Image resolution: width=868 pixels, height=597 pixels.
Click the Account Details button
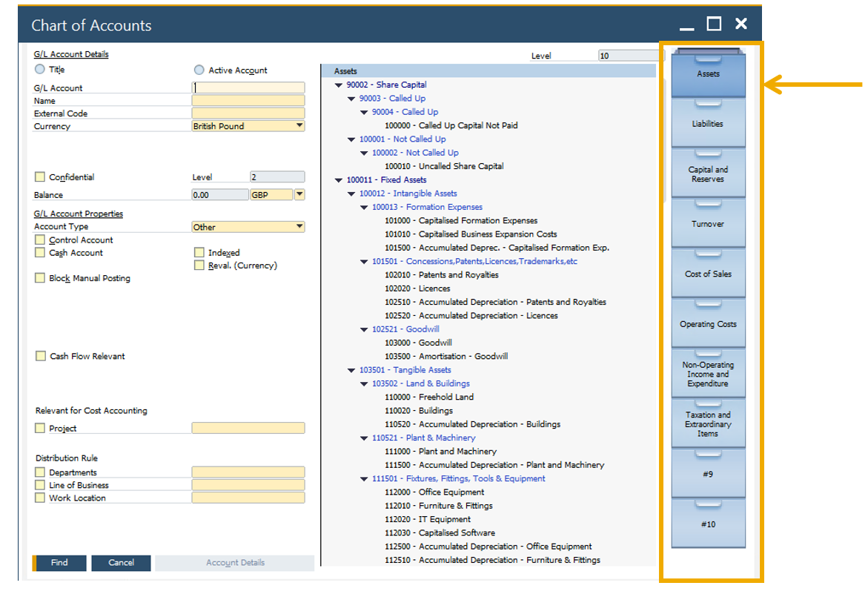coord(235,563)
